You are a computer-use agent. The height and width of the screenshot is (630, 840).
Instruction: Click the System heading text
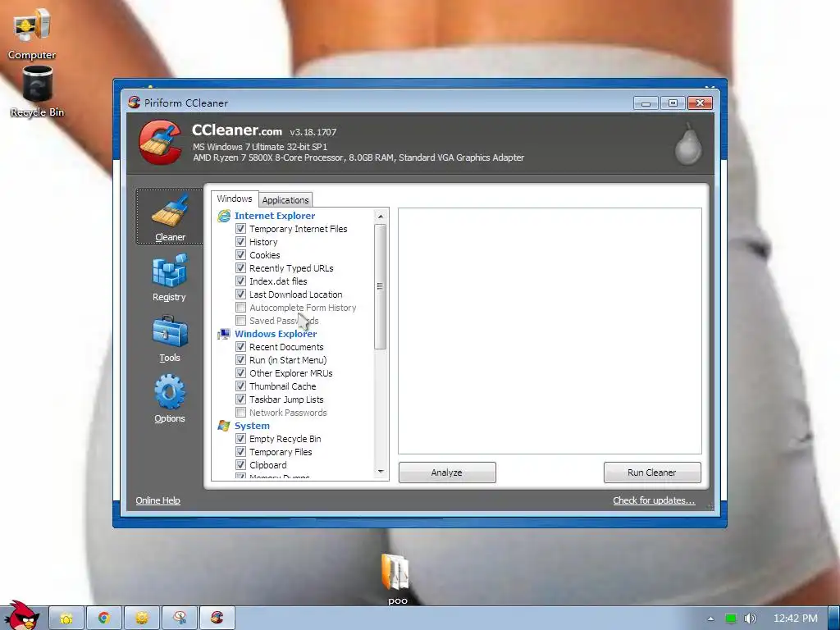tap(252, 426)
